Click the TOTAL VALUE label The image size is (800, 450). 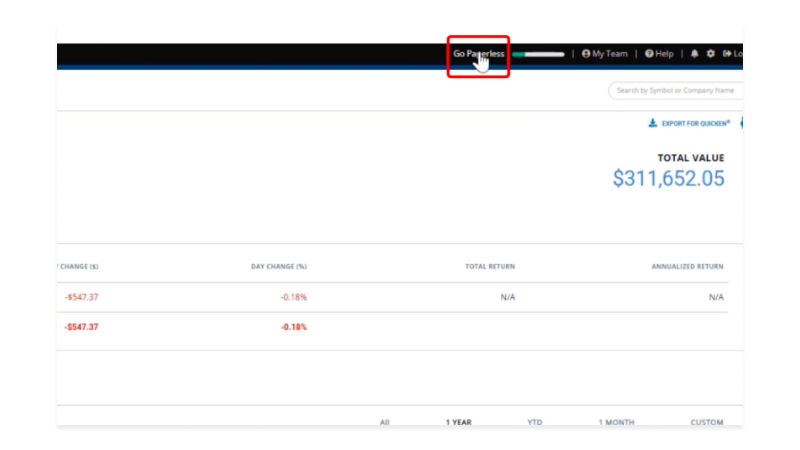coord(690,158)
